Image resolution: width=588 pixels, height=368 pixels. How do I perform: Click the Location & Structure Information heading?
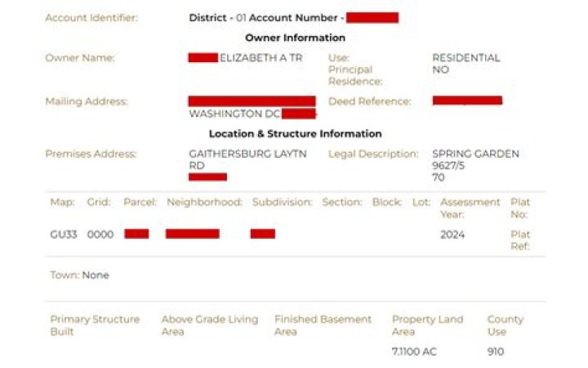point(295,133)
